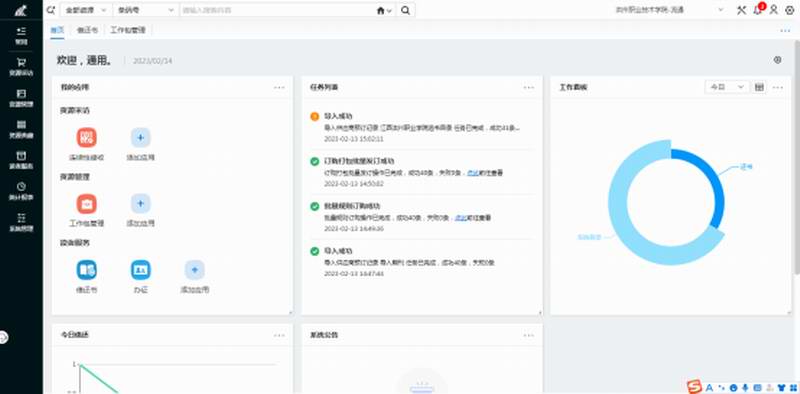
Task: Click the magnifier search button
Action: point(405,10)
